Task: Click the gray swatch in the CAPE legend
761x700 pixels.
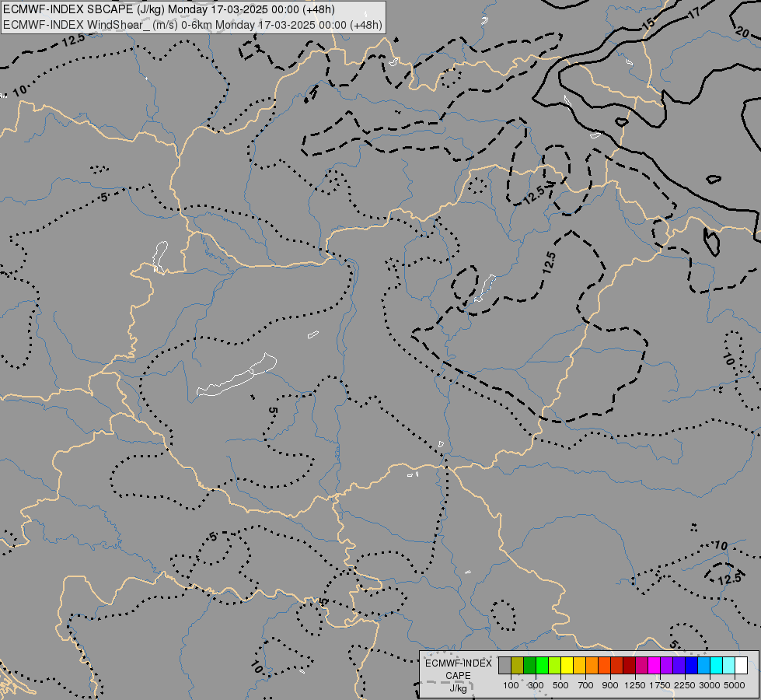Action: [x=504, y=665]
